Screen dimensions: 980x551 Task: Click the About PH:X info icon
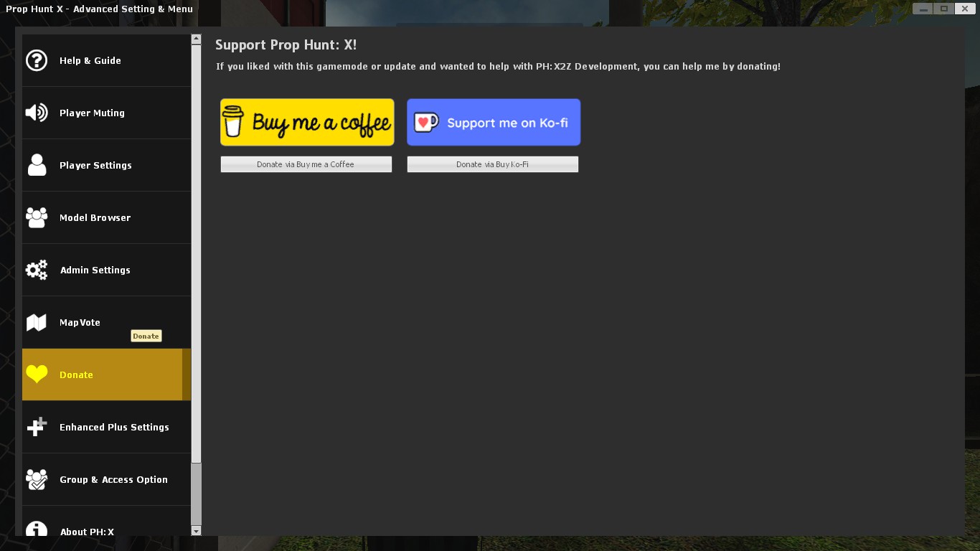pyautogui.click(x=37, y=531)
